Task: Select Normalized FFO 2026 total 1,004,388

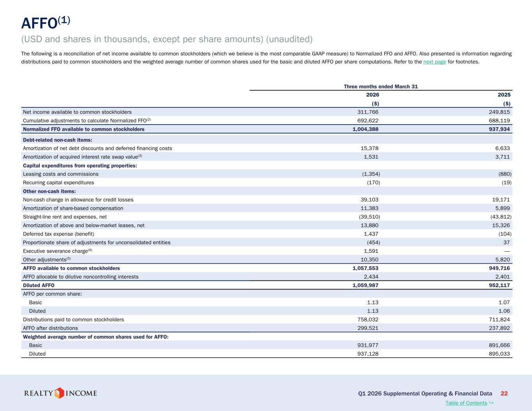Action: coord(366,129)
